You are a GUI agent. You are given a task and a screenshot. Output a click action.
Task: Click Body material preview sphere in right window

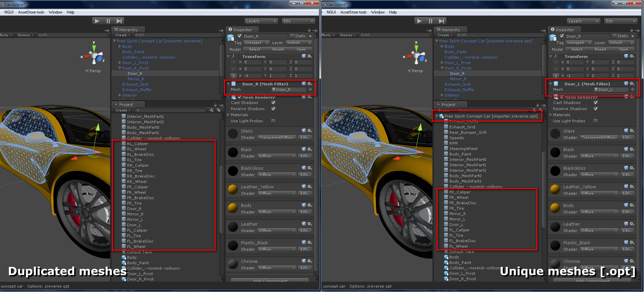[555, 208]
